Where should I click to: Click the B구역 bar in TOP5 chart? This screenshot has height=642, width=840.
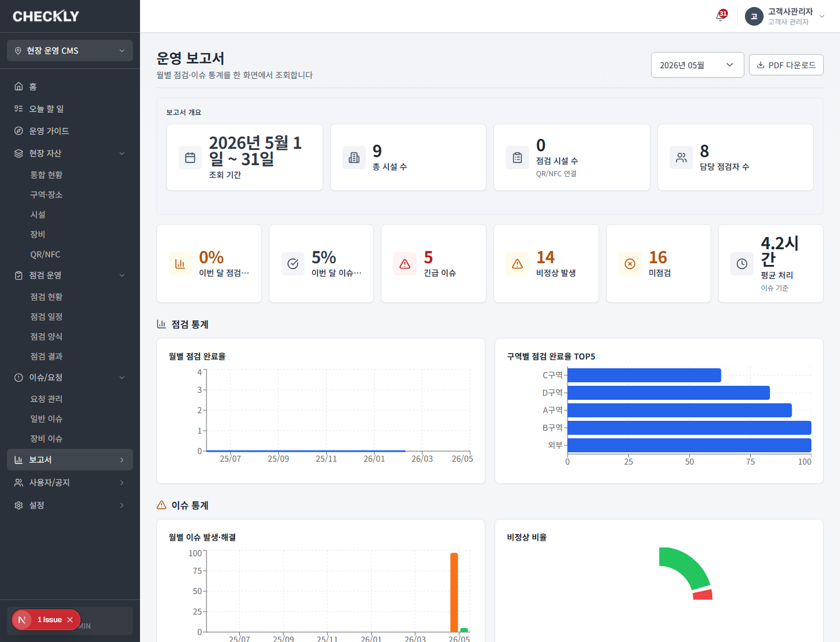point(689,428)
